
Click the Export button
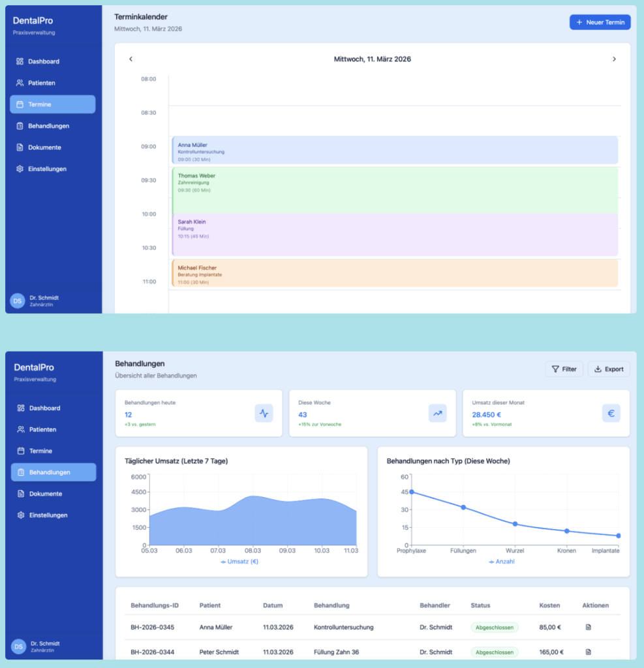click(609, 369)
